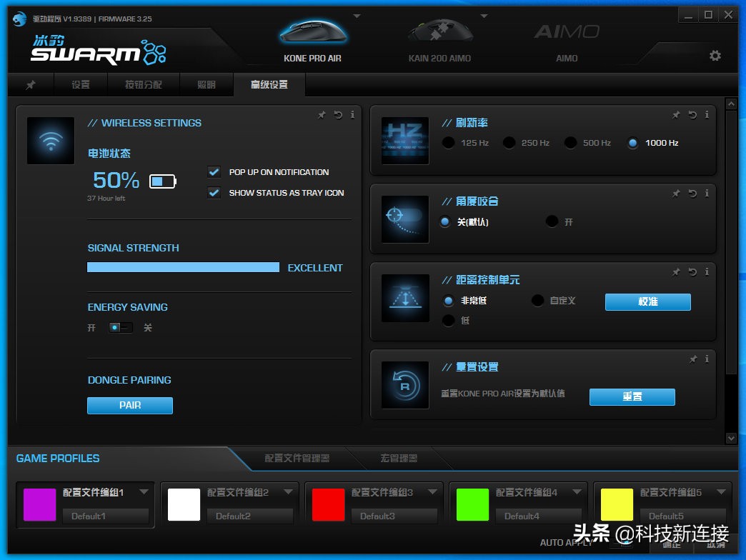Select 低 distance control option
746x560 pixels.
tap(448, 321)
